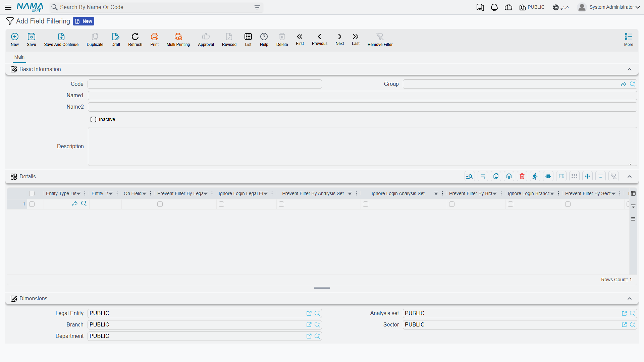Click the move arrows icon in Details toolbar
644x362 pixels.
(588, 176)
